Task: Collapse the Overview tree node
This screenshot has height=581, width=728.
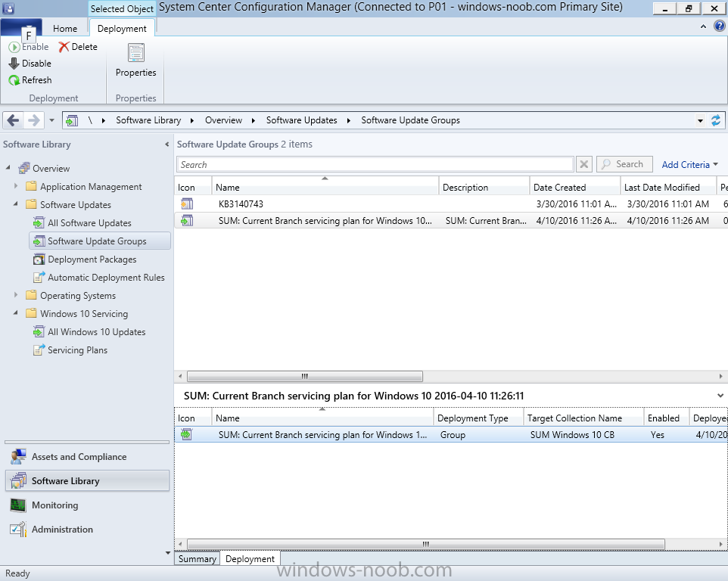Action: coord(8,168)
